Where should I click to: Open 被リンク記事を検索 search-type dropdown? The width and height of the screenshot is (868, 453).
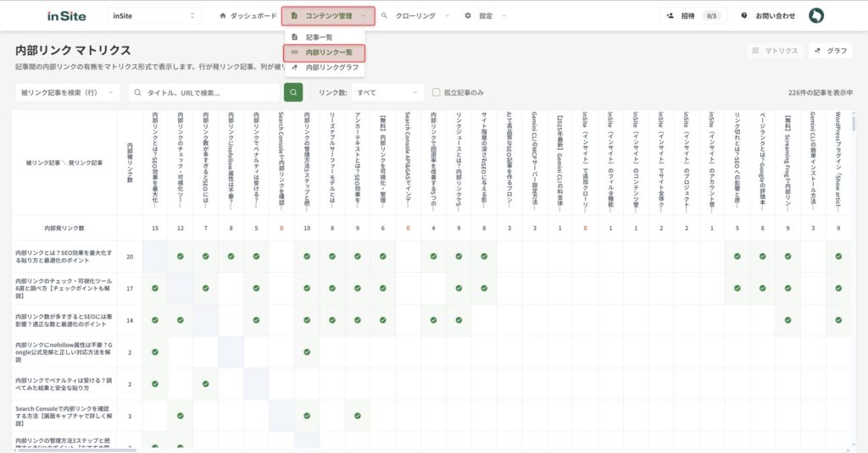tap(68, 92)
